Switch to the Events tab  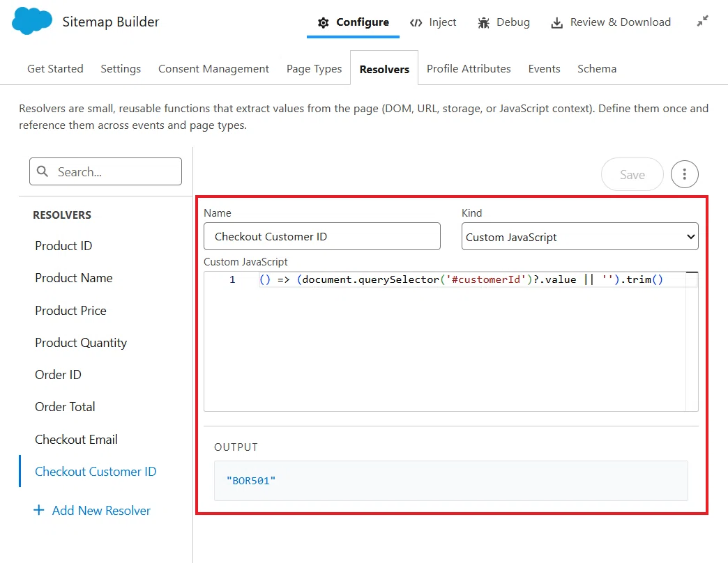(x=544, y=69)
